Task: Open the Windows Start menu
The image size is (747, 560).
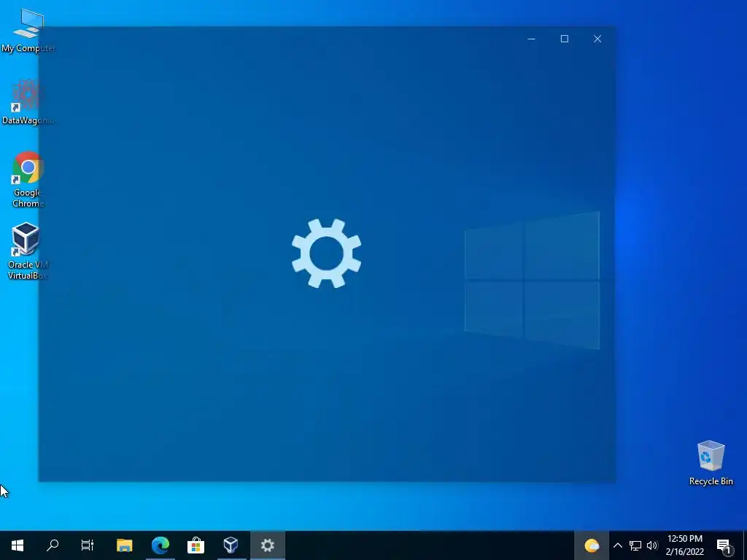Action: (x=18, y=545)
